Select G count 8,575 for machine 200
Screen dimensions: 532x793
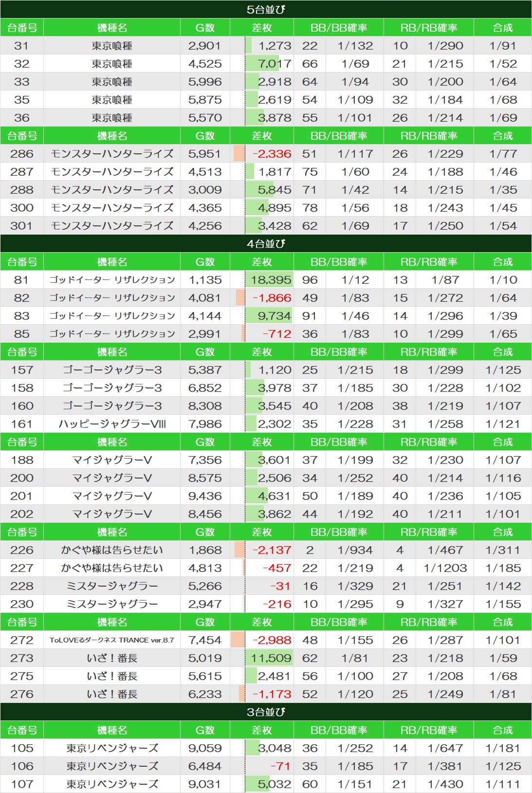205,478
